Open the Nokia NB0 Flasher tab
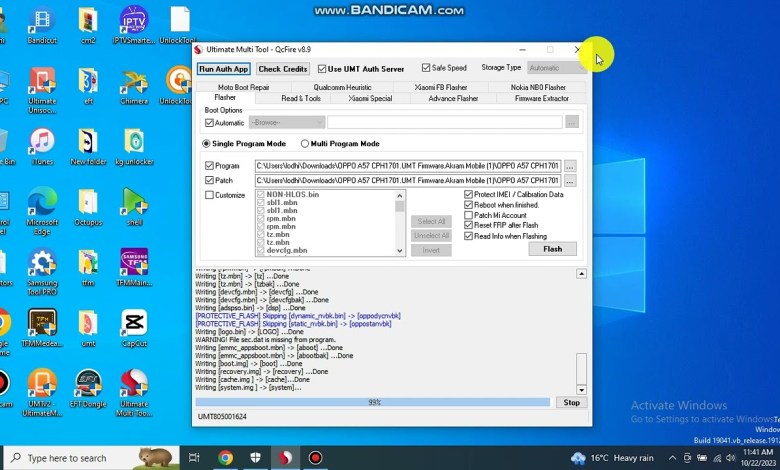The width and height of the screenshot is (780, 470). point(538,87)
